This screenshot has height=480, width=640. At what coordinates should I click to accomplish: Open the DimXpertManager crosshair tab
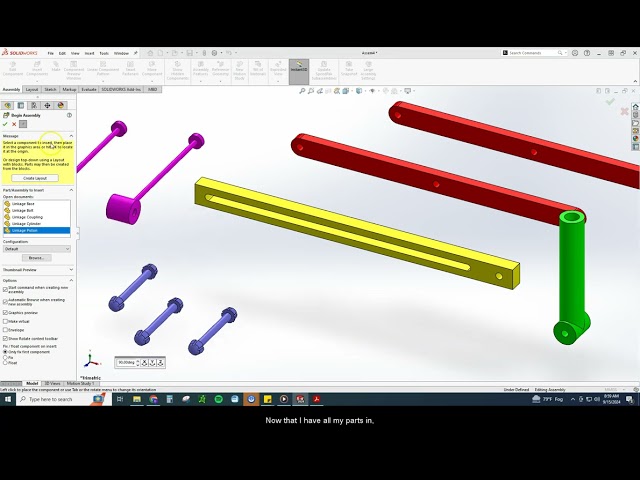pos(47,105)
